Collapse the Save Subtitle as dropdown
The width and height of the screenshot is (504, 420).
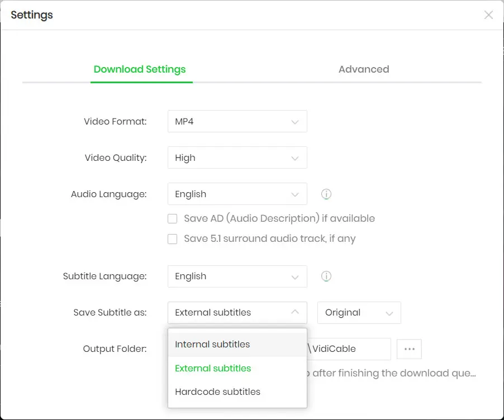[x=237, y=313]
